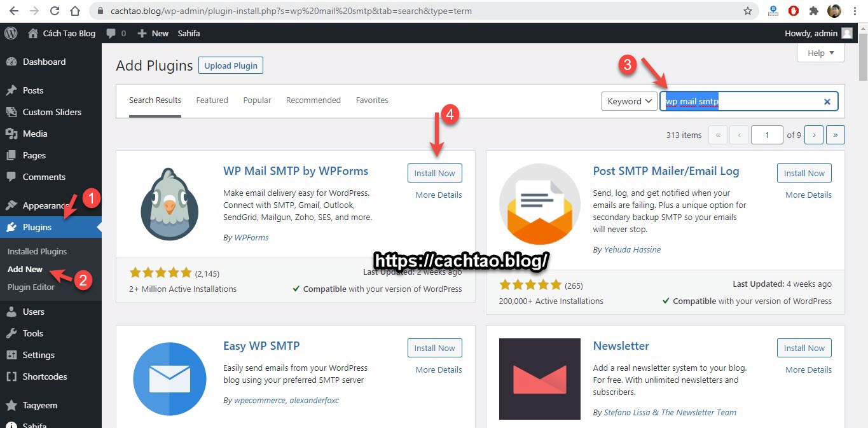Click the red shield extension icon

click(794, 11)
